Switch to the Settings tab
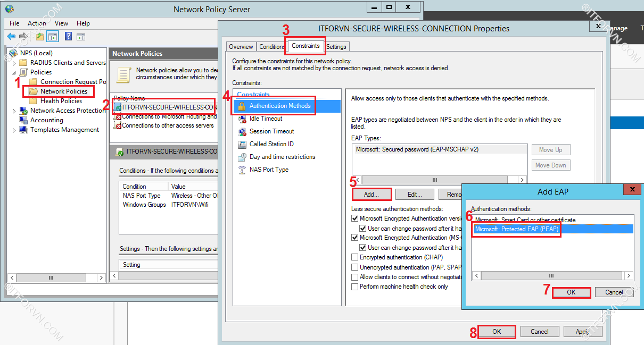The height and width of the screenshot is (345, 644). coord(336,47)
